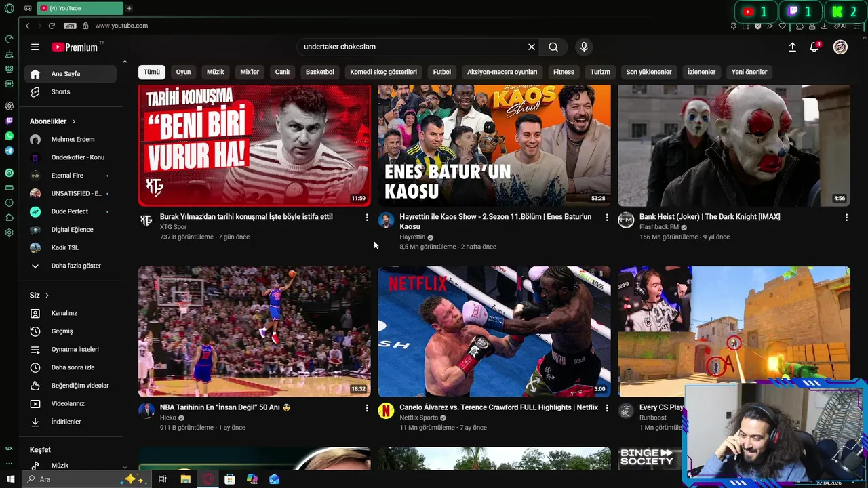Screen dimensions: 868x488
Task: Select the Basketbol filter chip
Action: coord(320,72)
